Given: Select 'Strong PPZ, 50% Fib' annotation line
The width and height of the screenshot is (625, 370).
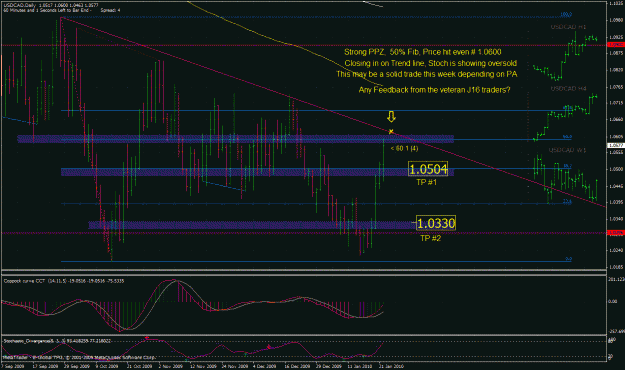Looking at the screenshot, I should click(x=423, y=52).
